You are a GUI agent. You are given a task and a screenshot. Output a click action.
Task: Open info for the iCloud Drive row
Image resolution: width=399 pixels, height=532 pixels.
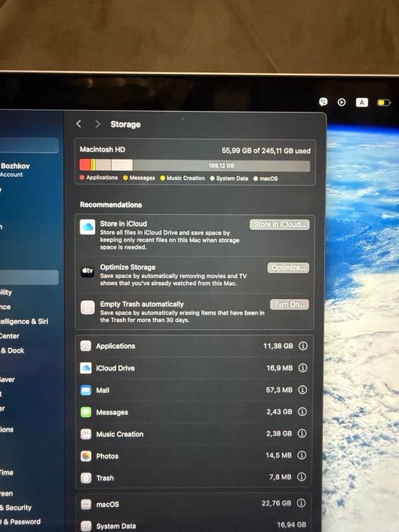click(x=302, y=368)
